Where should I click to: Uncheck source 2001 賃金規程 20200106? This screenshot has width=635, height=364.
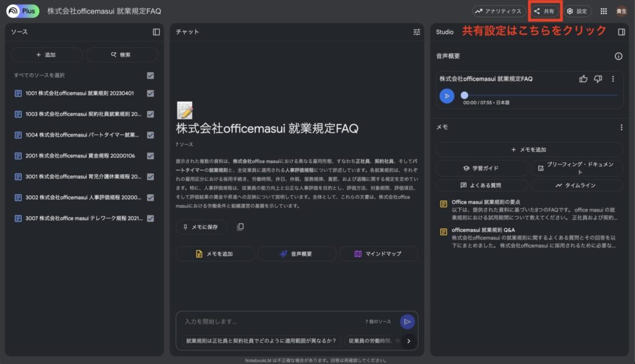150,156
